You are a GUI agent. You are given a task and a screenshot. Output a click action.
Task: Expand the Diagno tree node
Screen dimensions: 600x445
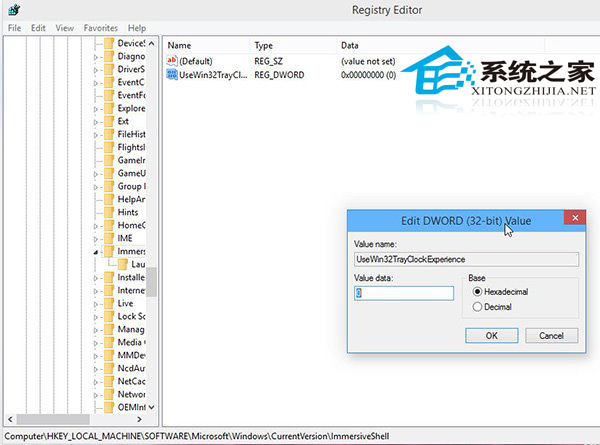96,57
